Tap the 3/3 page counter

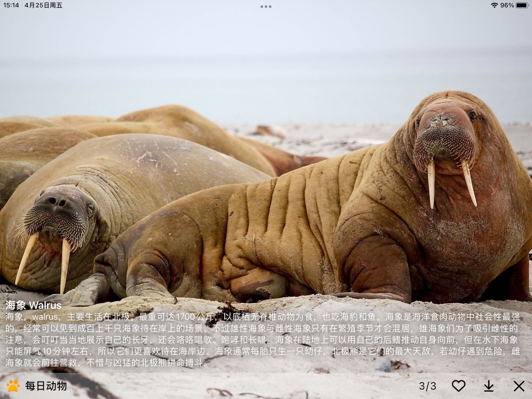point(427,386)
